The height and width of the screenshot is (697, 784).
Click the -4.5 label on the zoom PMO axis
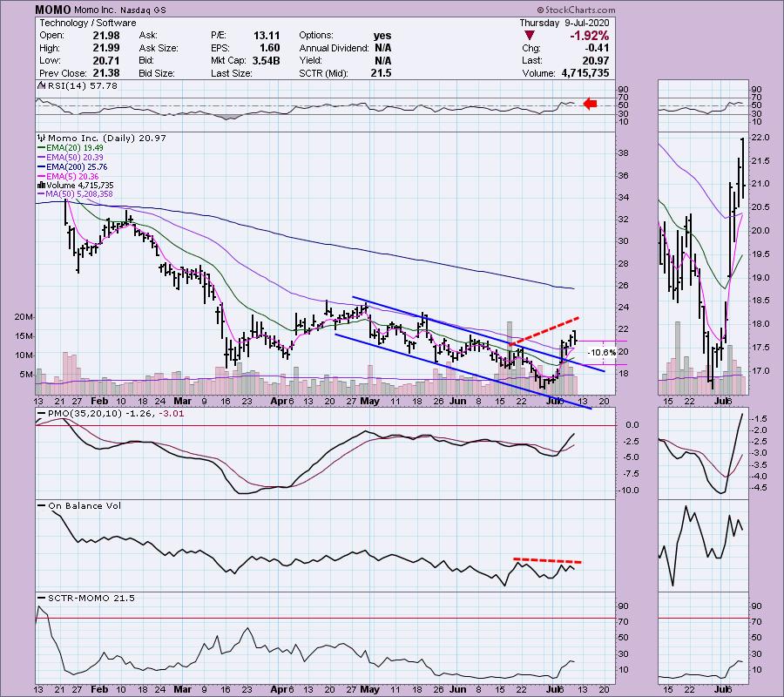tap(760, 488)
